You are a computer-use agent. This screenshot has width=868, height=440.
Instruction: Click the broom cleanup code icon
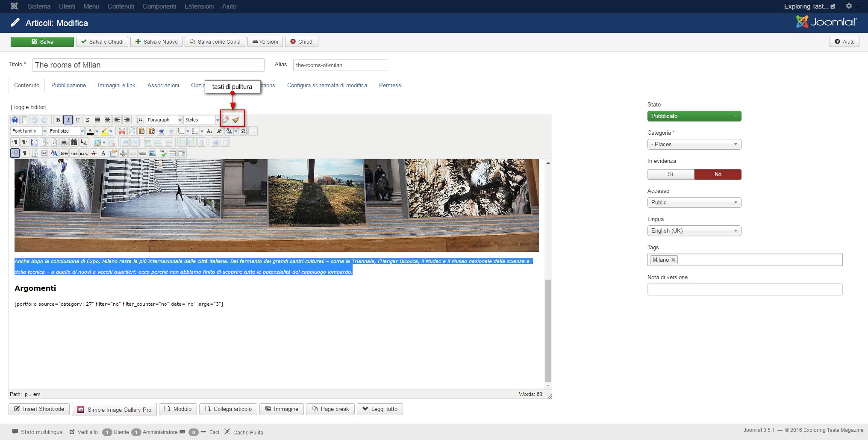(236, 120)
